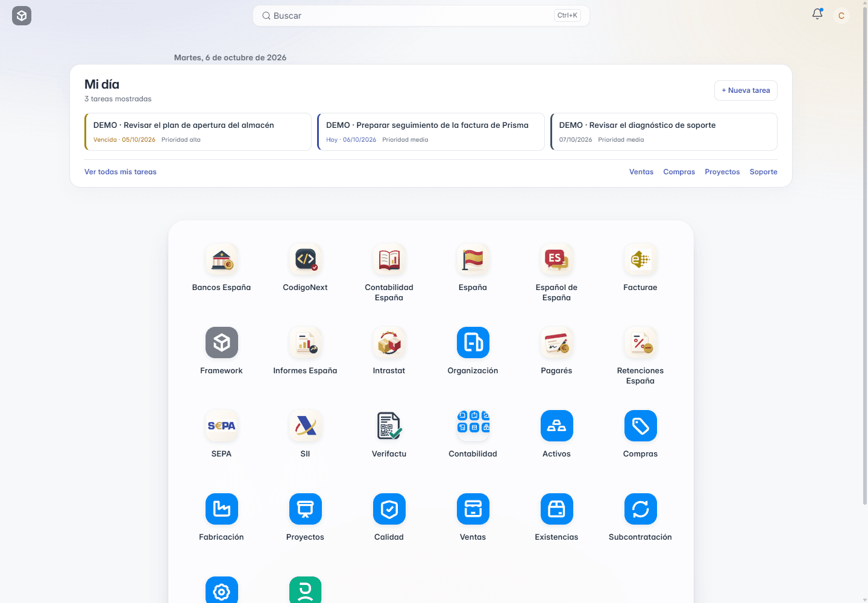Click the Buscar search field
Screen dimensions: 868x603
[421, 16]
